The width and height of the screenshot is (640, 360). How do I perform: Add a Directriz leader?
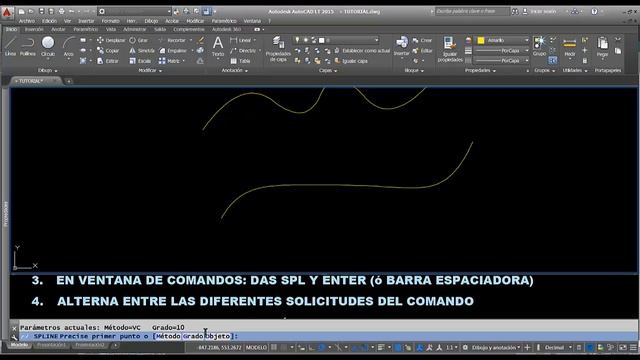coord(243,51)
